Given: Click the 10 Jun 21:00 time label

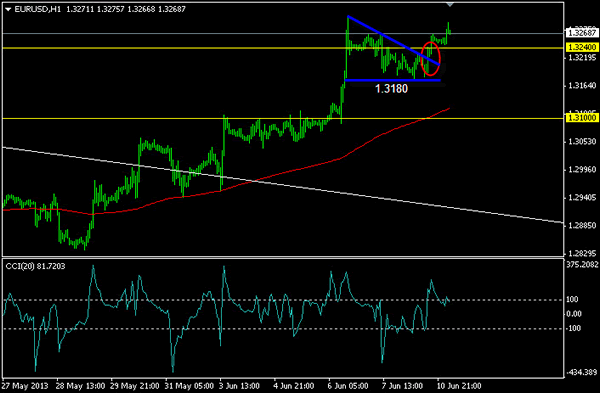Looking at the screenshot, I should [459, 386].
